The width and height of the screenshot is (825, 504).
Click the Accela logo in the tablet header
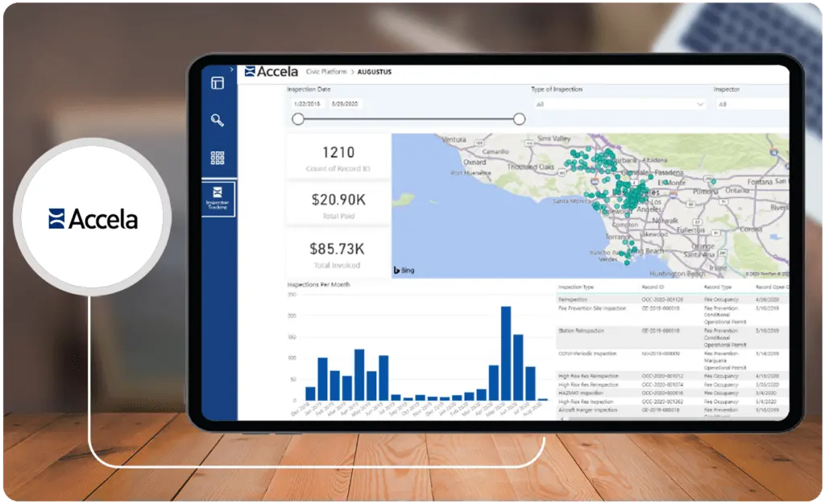tap(272, 72)
